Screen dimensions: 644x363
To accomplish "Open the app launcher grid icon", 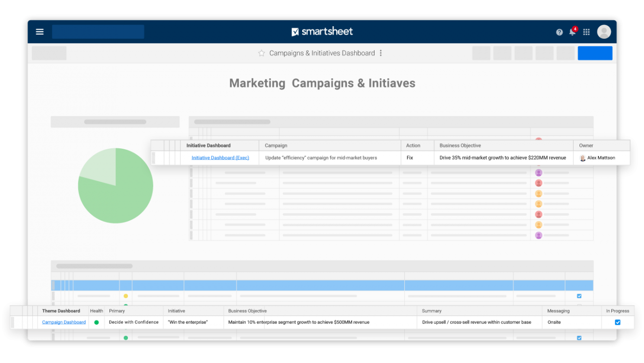I will click(x=586, y=31).
